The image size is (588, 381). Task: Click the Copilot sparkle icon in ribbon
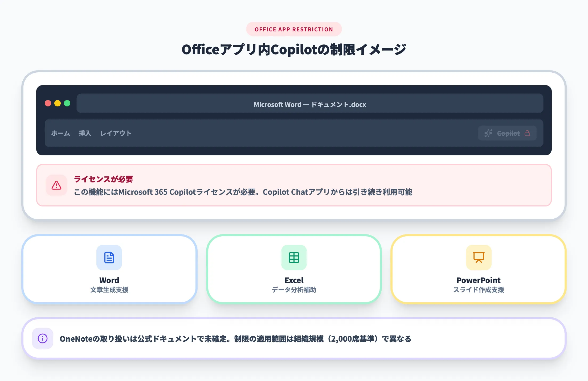(x=488, y=133)
